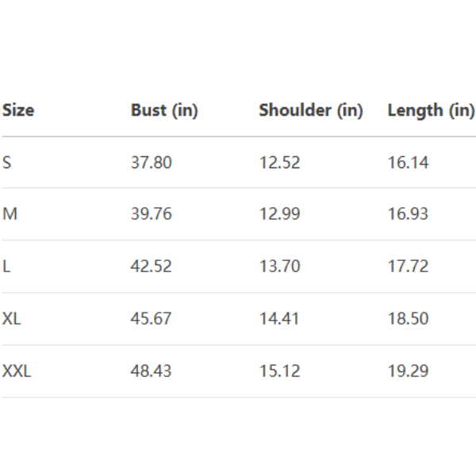Click the 16.14 length value
The width and height of the screenshot is (476, 476).
[x=408, y=163]
